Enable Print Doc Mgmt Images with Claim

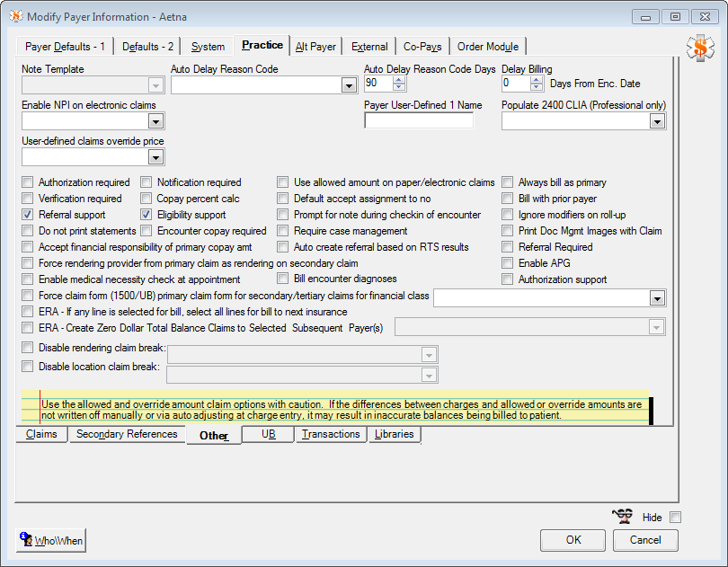click(508, 231)
